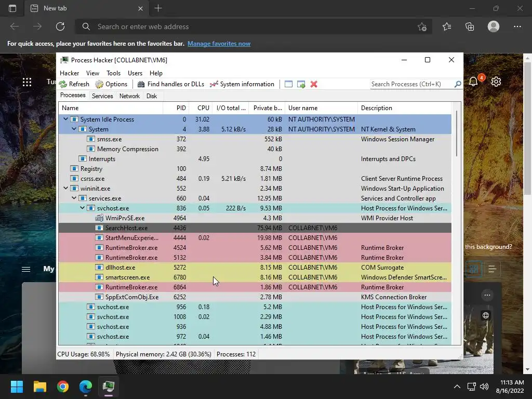Select the Processes tab
Screen dimensions: 532x399
[x=73, y=96]
